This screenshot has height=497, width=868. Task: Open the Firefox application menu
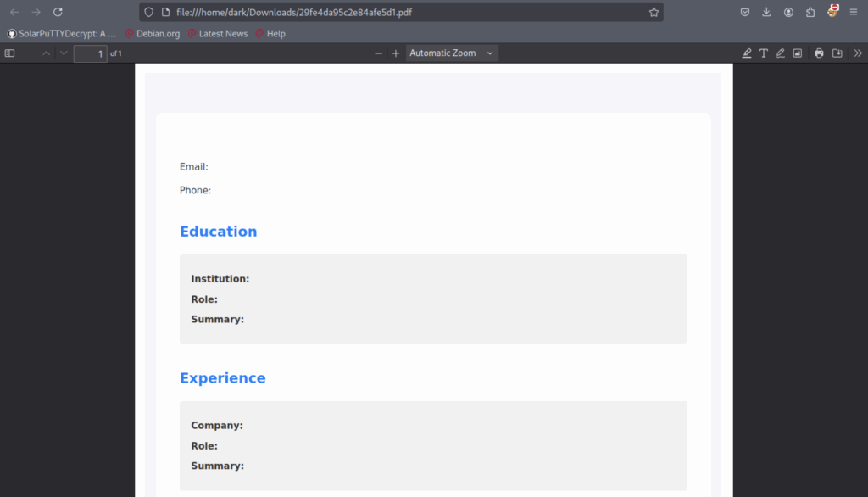click(x=854, y=12)
